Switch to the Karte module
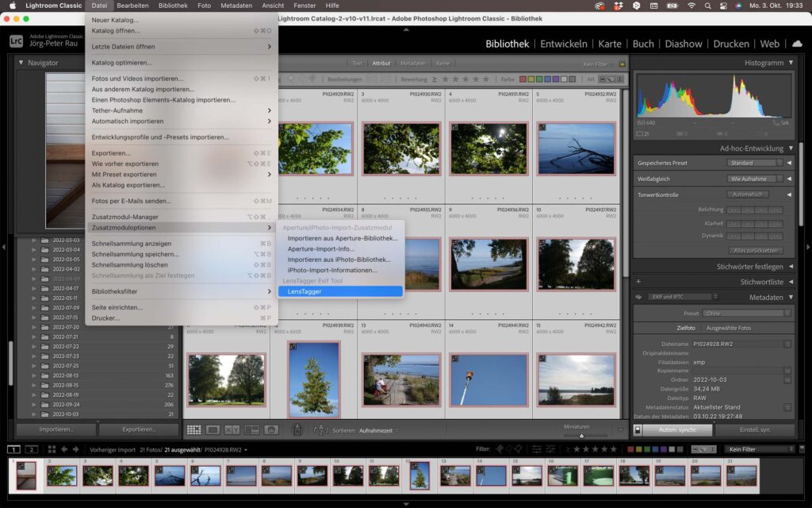 [610, 44]
